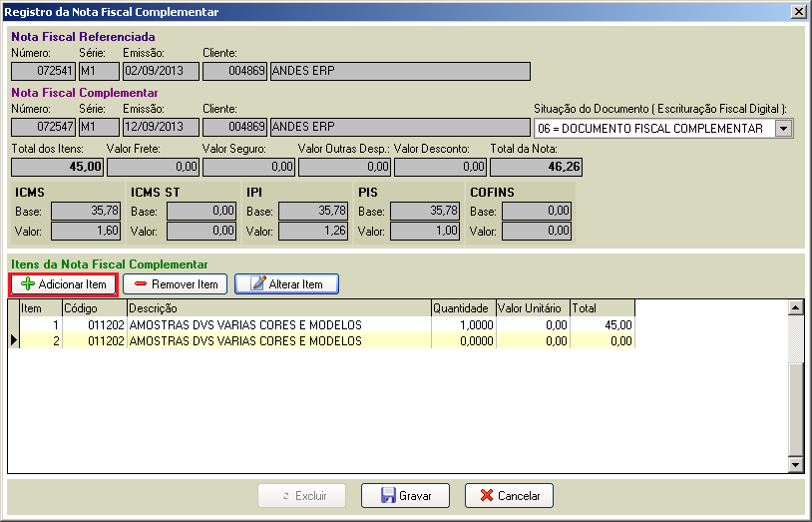This screenshot has width=812, height=522.
Task: Click the Valor Seguro field
Action: pos(248,167)
